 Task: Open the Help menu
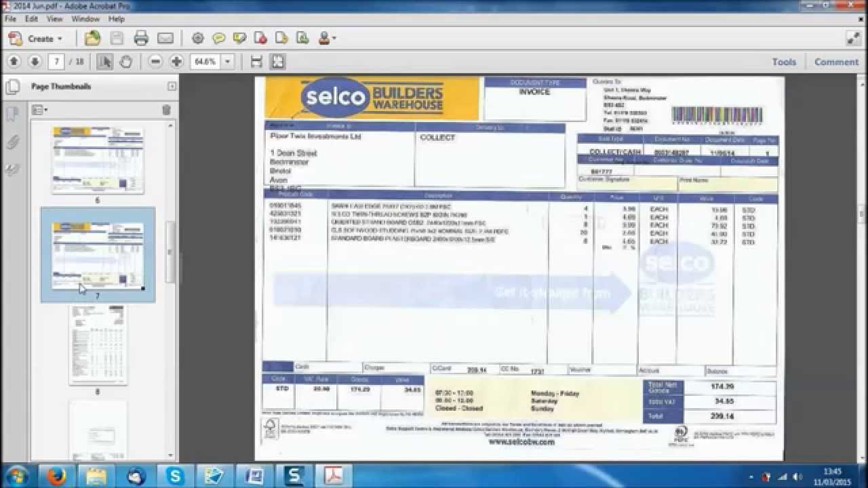coord(117,19)
